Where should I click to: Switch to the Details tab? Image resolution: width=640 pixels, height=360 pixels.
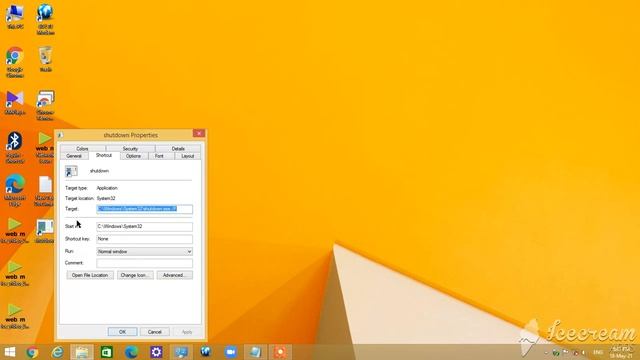[x=178, y=149]
